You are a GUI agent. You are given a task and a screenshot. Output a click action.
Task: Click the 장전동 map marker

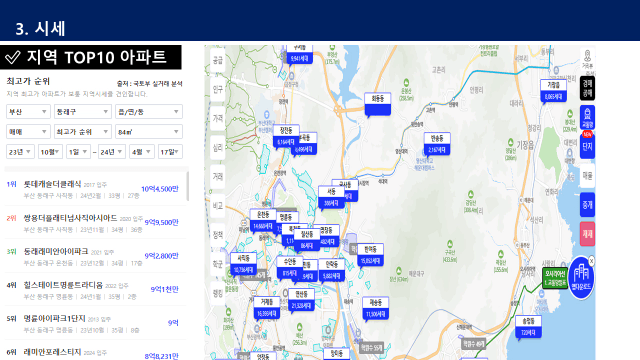(x=286, y=136)
